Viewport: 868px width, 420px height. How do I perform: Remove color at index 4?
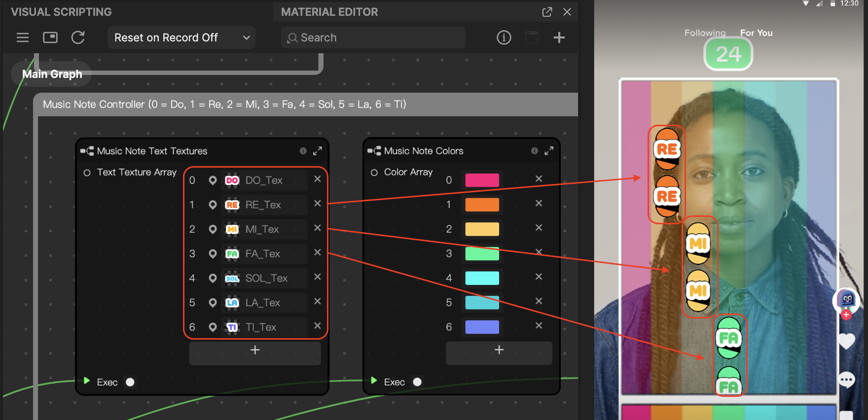pos(539,277)
